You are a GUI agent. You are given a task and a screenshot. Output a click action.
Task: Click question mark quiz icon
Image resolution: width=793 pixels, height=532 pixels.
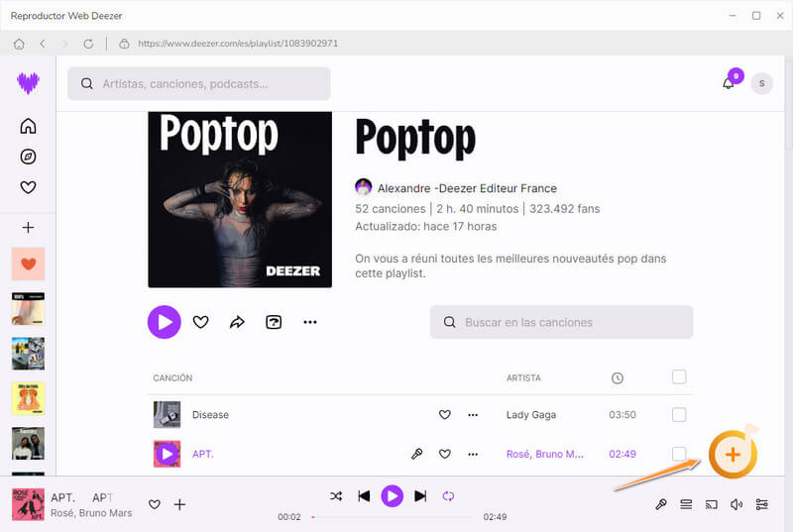coord(274,322)
